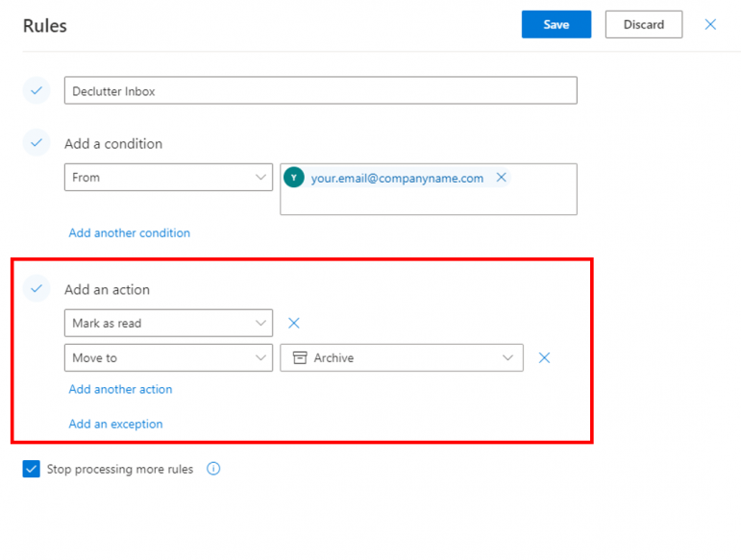Viewport: 741px width, 560px height.
Task: Click Add another condition link
Action: coord(129,233)
